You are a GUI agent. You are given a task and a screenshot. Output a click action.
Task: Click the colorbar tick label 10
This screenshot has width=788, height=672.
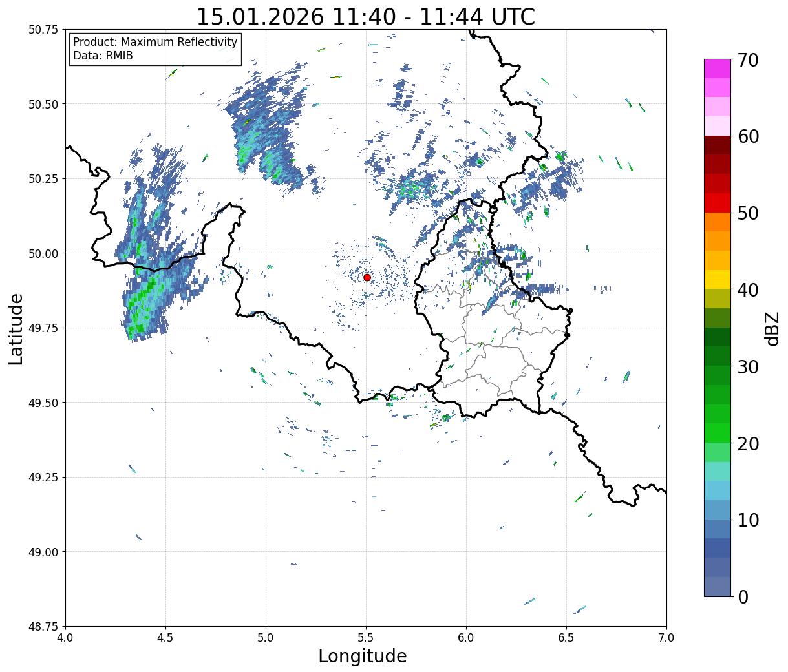748,520
